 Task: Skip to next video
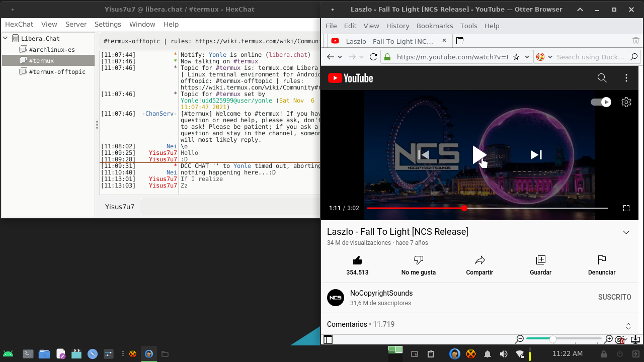(536, 155)
